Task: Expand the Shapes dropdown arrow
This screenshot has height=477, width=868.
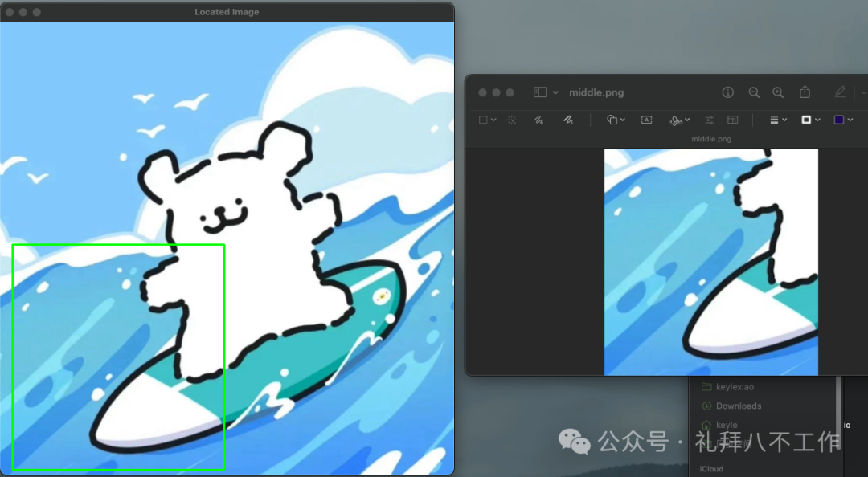Action: point(623,120)
